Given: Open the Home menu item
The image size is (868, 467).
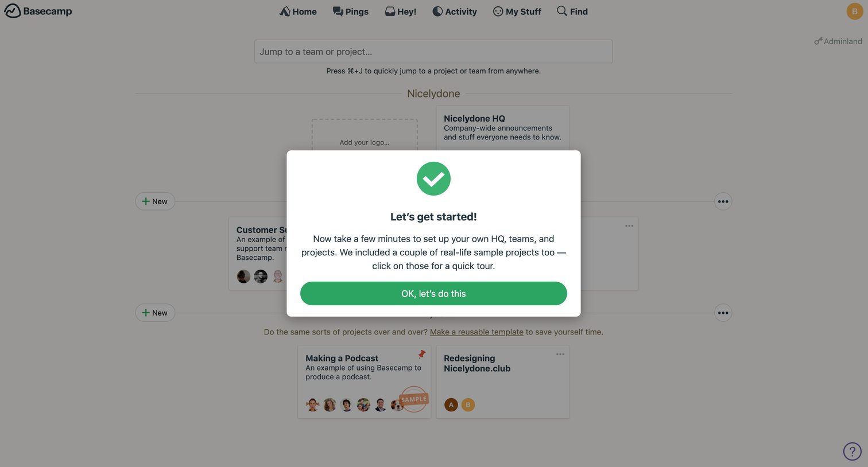Looking at the screenshot, I should pos(298,11).
